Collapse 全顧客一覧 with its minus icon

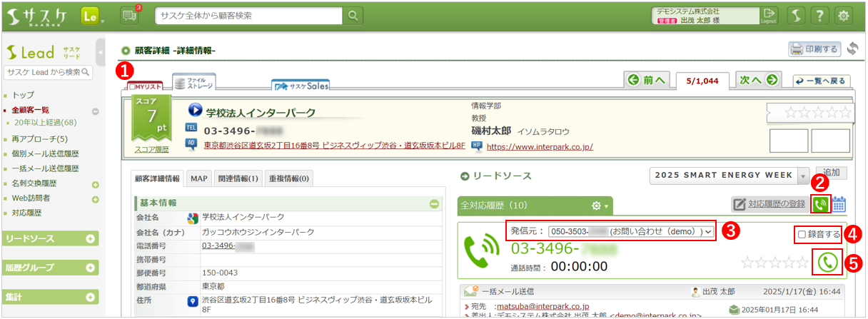pos(95,111)
